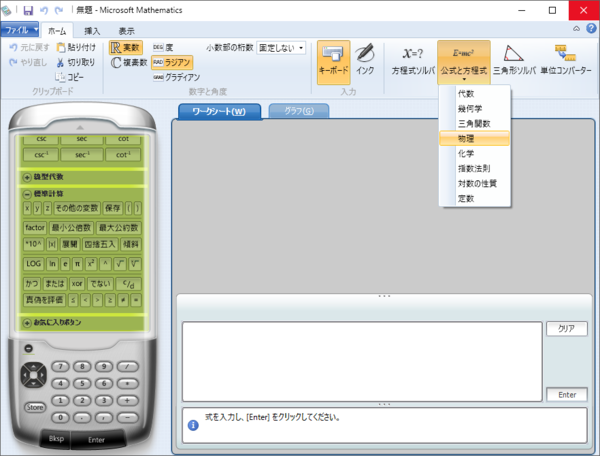Expand 線型代数 calculator section
600x456 pixels.
tap(27, 177)
